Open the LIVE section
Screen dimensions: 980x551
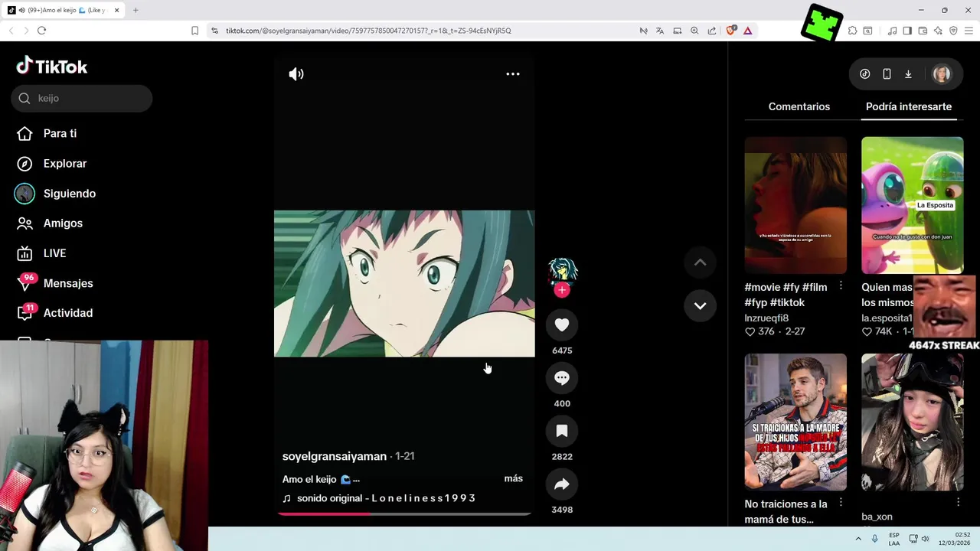pos(54,253)
